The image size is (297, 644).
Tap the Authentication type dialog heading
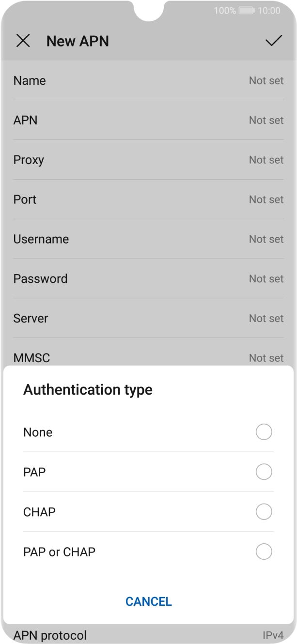(x=88, y=390)
